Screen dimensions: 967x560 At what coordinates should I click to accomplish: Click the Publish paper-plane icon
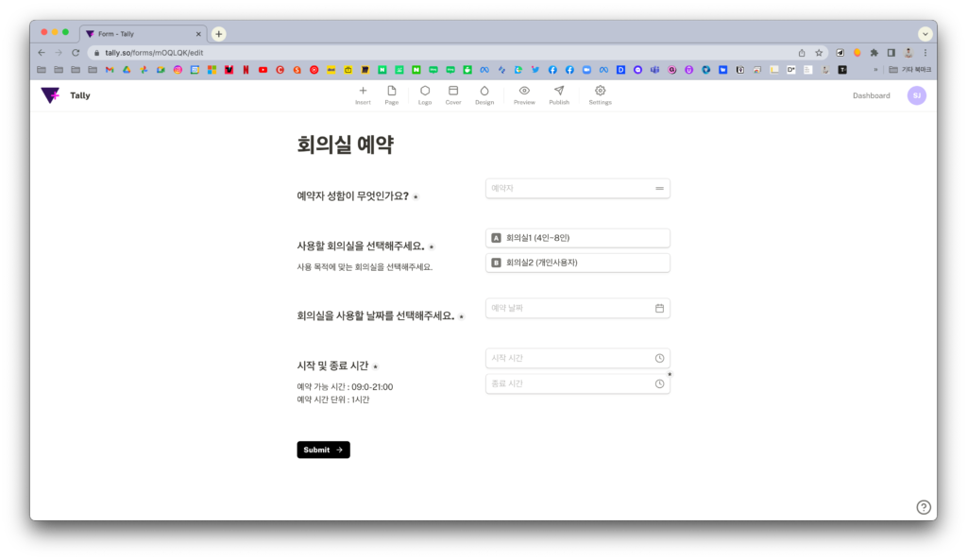559,94
